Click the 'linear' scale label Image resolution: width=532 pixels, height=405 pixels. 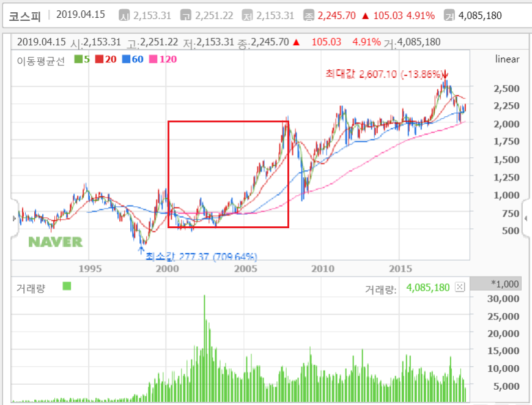click(507, 59)
